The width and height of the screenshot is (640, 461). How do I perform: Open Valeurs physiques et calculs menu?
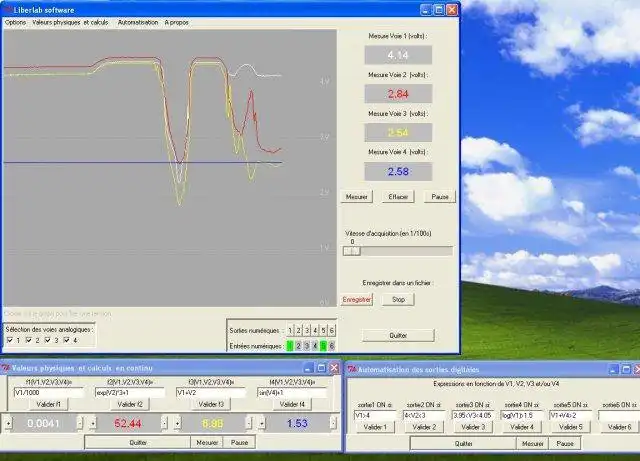coord(70,21)
